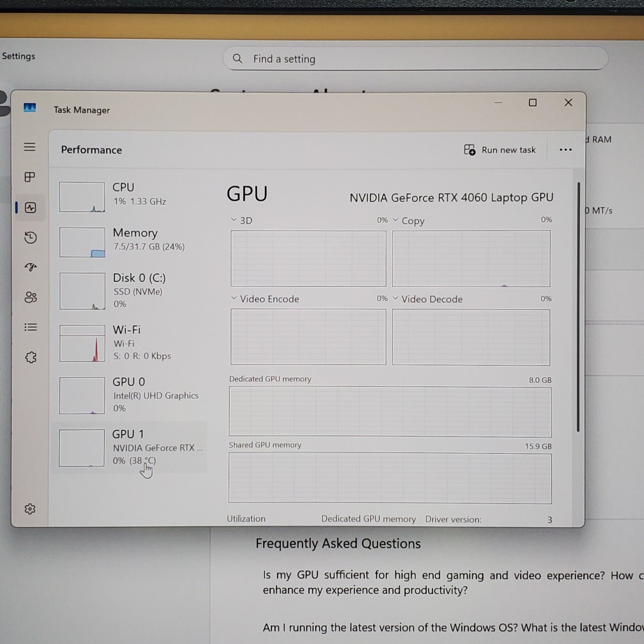Open the Users page in sidebar

pos(30,297)
